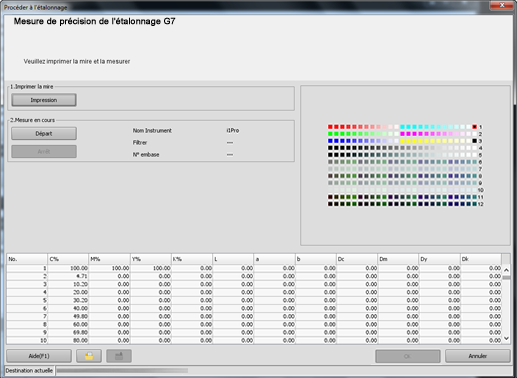
Task: Click the L column header
Action: pos(233,259)
